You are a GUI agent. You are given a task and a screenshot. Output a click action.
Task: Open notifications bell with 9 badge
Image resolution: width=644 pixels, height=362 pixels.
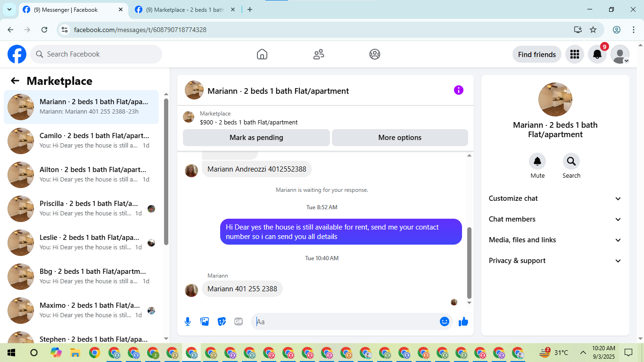click(x=597, y=54)
